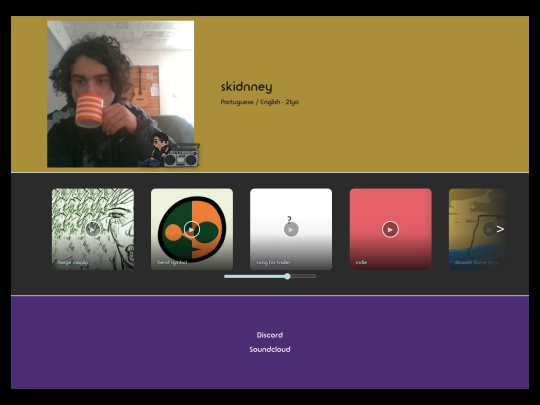Play the 'song for trailer' track

(x=291, y=229)
